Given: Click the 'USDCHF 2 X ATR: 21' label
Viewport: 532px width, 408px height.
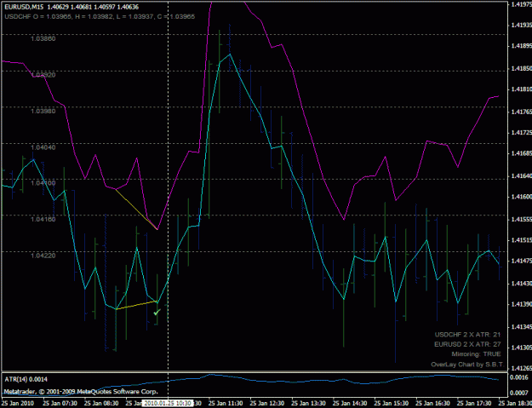Looking at the screenshot, I should (467, 335).
